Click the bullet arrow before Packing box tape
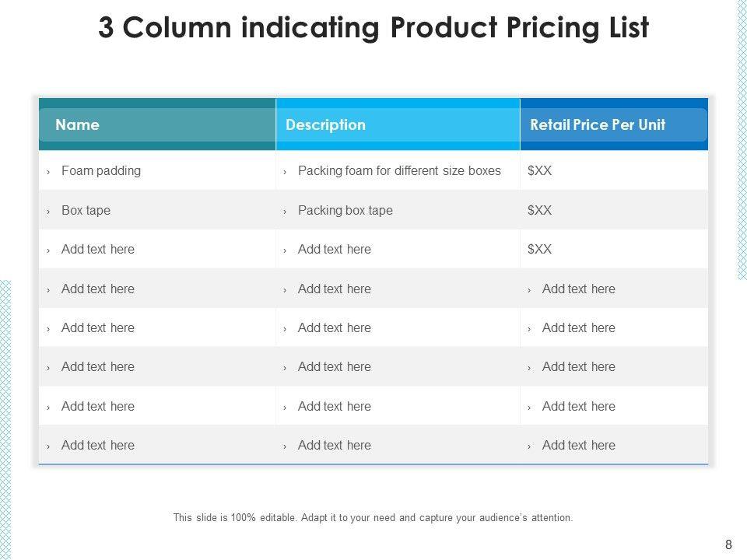 285,212
